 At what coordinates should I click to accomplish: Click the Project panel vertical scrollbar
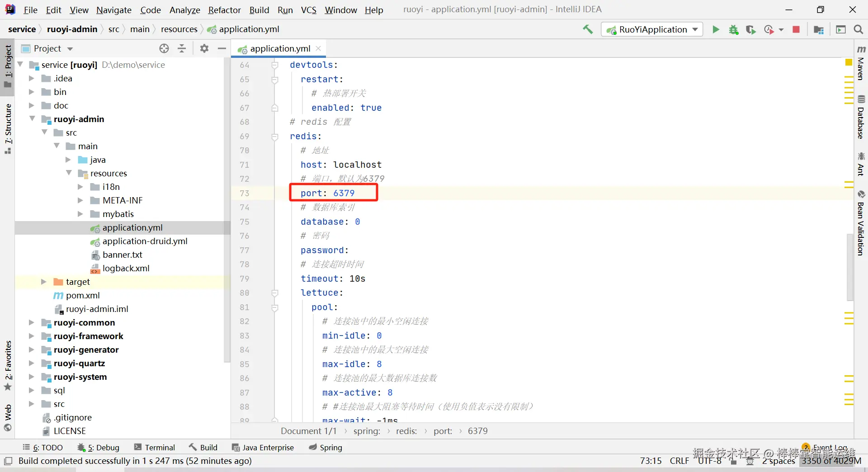click(x=227, y=210)
